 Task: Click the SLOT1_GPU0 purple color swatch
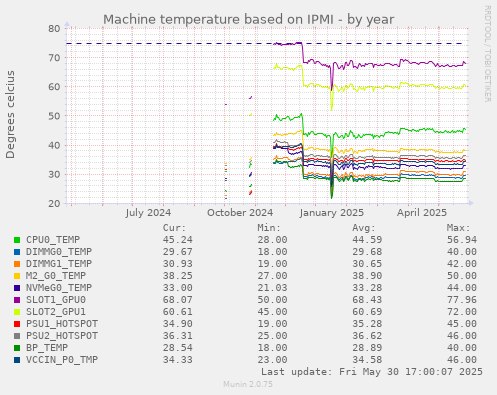click(x=17, y=300)
